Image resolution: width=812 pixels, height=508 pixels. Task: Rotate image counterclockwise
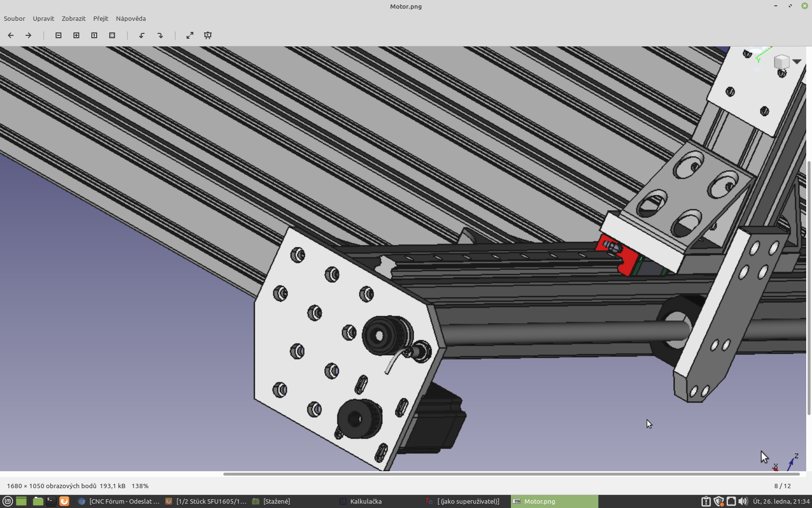point(142,35)
